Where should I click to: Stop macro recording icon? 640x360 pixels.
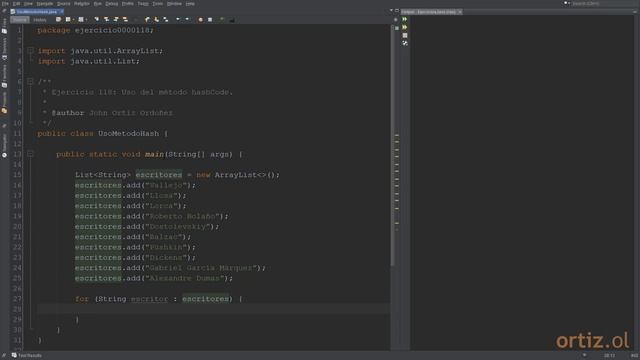(210, 20)
